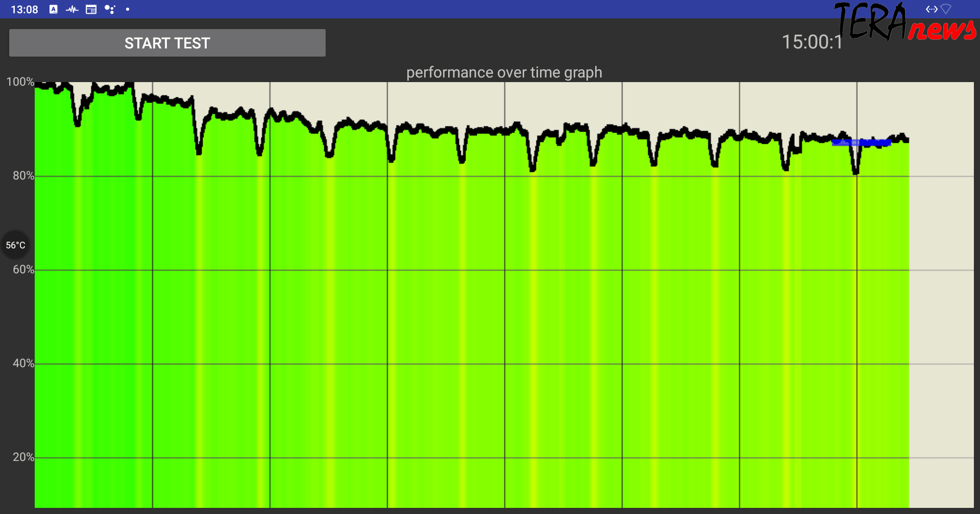This screenshot has width=980, height=514.
Task: Tap the 15:00:1 elapsed test timer
Action: (x=812, y=42)
